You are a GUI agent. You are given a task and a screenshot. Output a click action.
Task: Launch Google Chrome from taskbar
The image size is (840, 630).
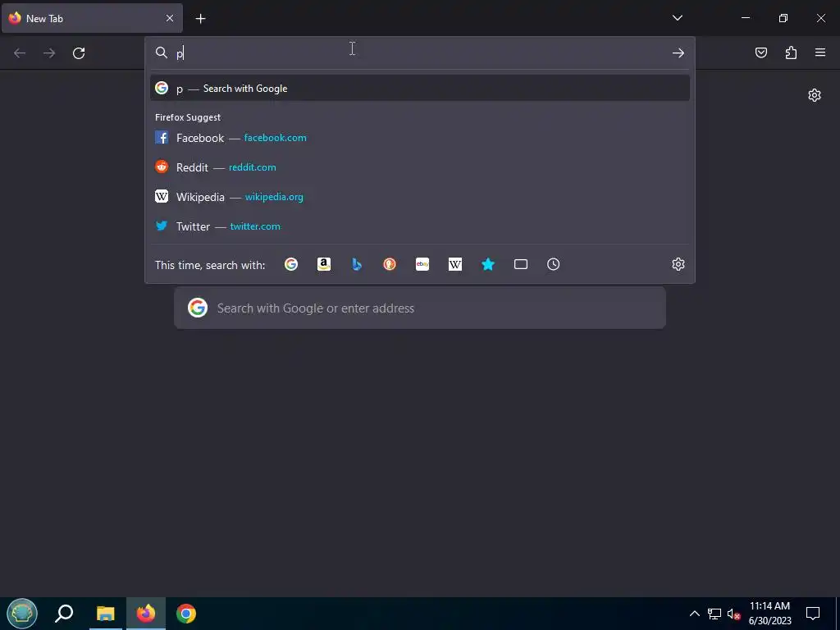186,614
